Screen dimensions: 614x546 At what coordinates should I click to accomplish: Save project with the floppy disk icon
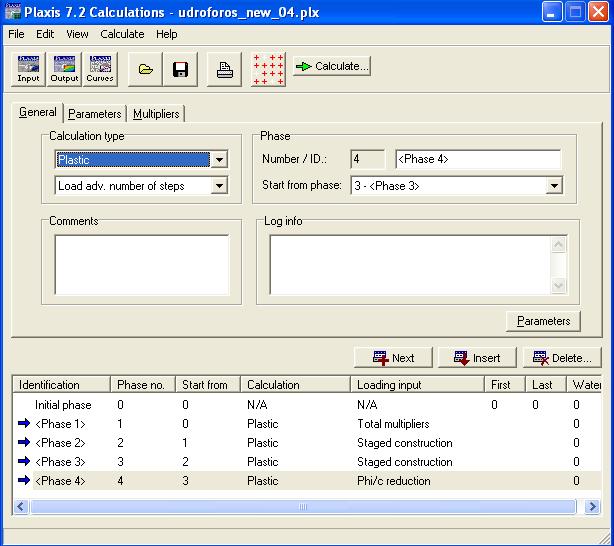pyautogui.click(x=181, y=69)
